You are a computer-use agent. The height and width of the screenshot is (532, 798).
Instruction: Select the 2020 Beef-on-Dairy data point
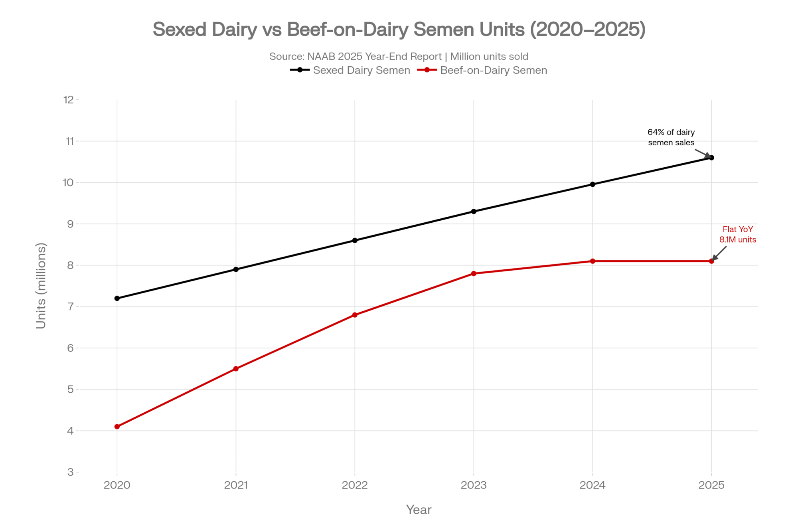tap(117, 427)
